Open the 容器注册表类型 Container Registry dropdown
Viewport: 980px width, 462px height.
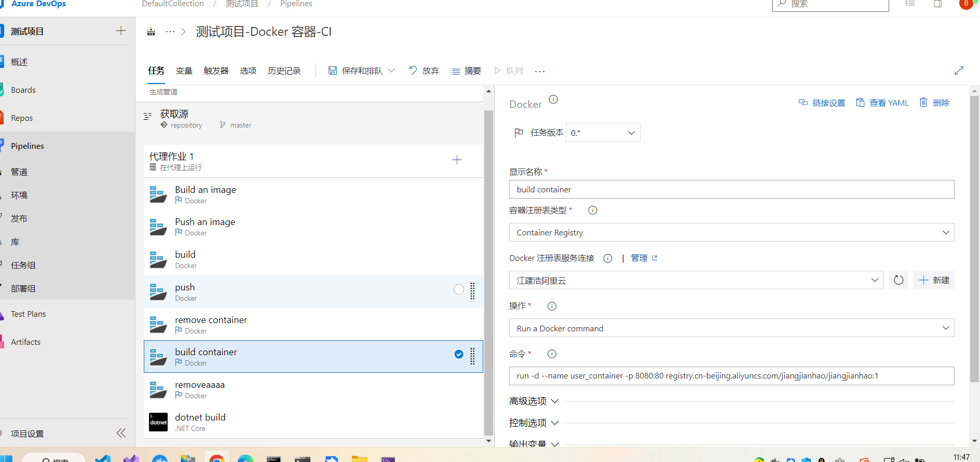[x=731, y=232]
